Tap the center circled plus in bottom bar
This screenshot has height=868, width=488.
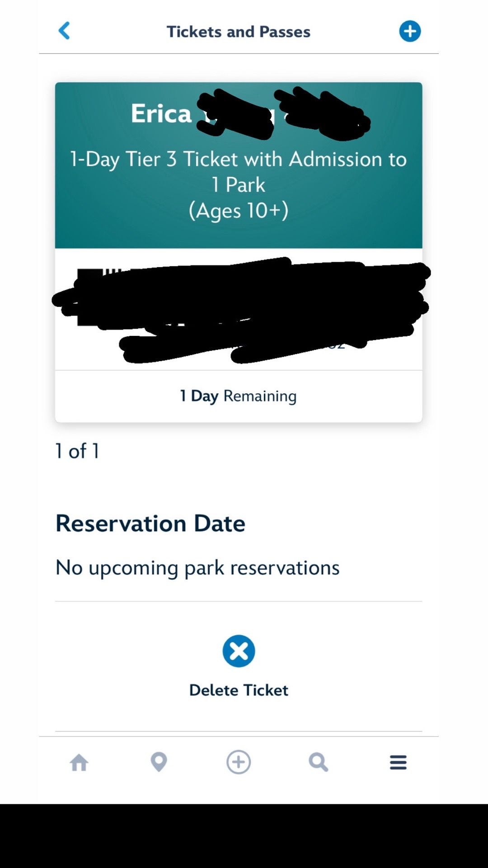(239, 762)
